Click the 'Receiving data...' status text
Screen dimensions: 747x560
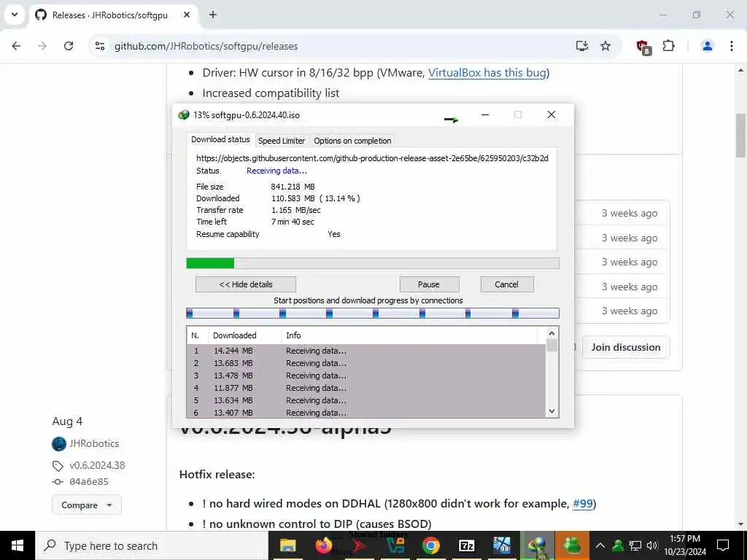tap(276, 171)
